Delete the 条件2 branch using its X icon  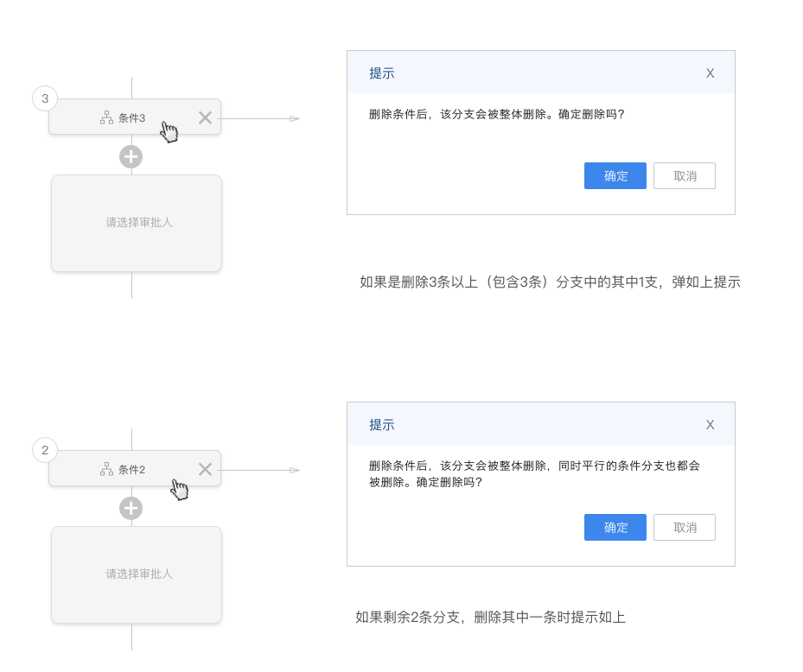(206, 469)
